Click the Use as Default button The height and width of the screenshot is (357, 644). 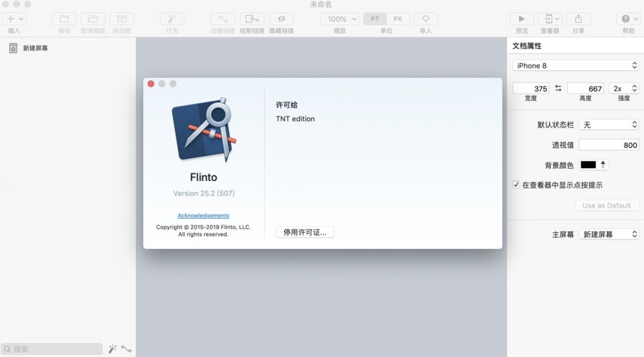(607, 205)
